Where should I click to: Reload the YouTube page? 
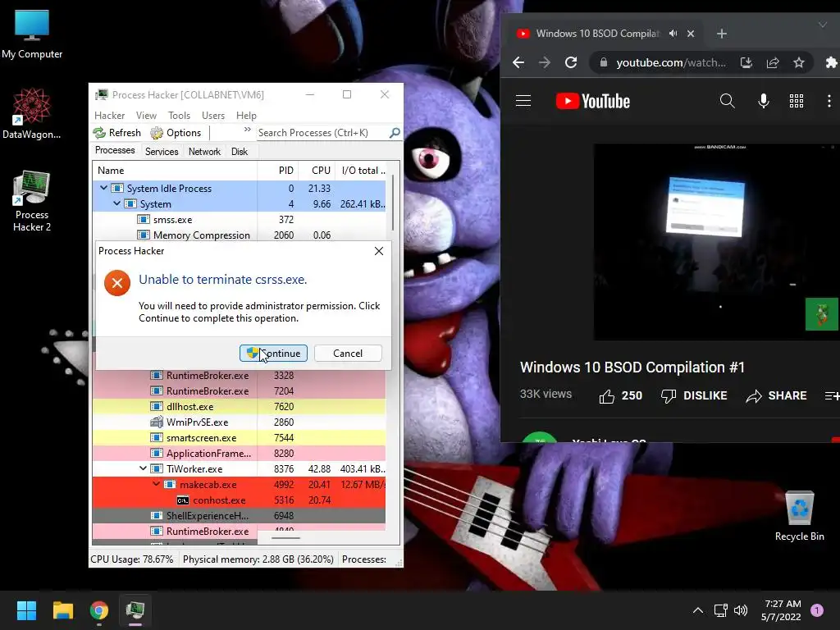(x=571, y=62)
